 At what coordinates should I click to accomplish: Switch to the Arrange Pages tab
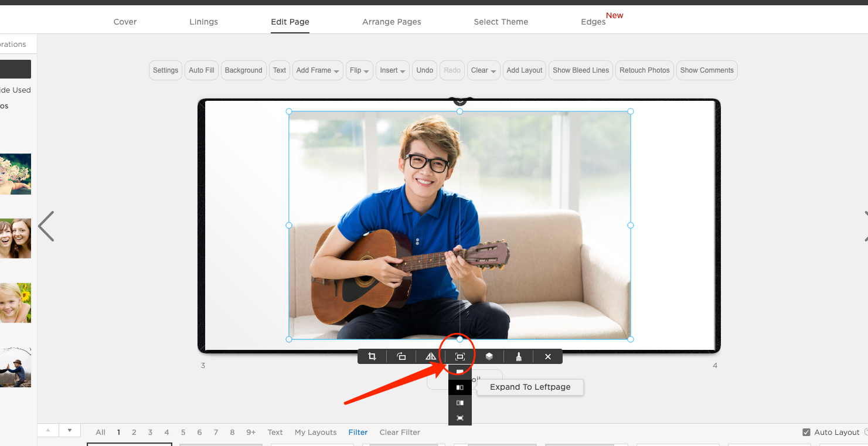point(392,22)
